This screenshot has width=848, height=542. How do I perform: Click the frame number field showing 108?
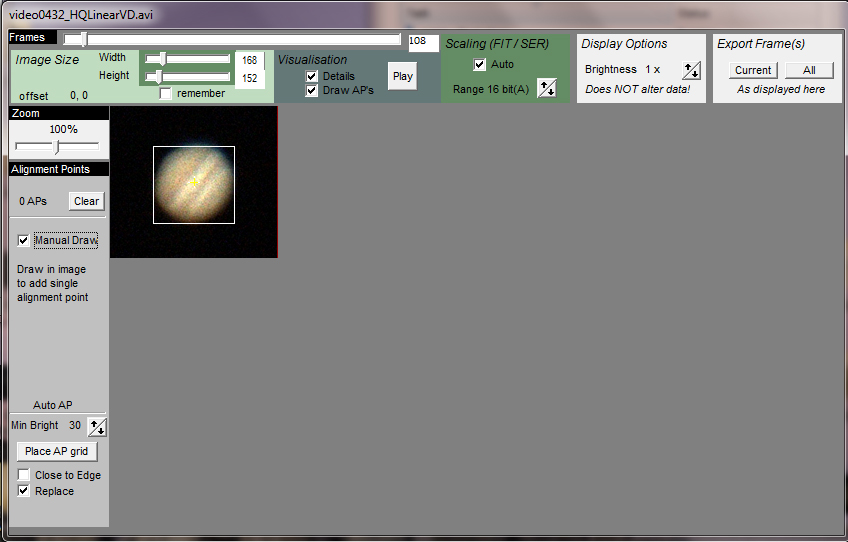pos(423,42)
